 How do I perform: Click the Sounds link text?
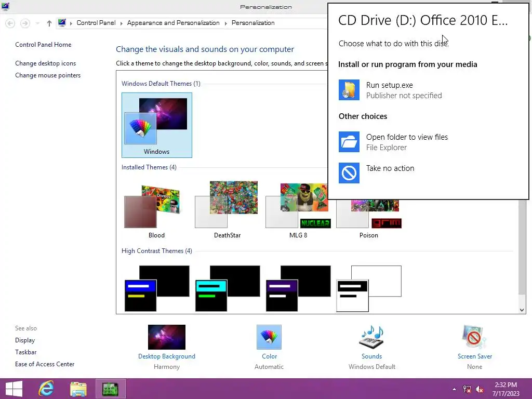(x=371, y=356)
